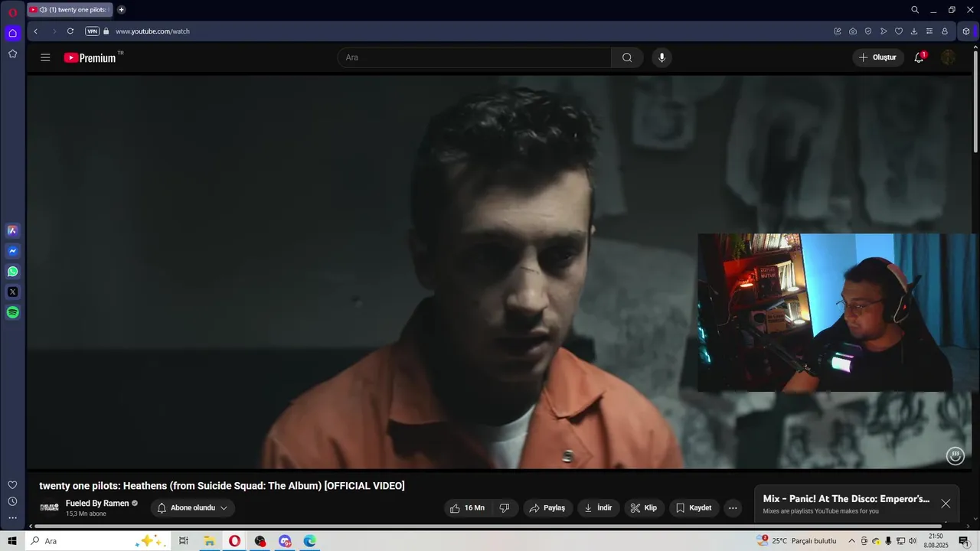Open Microsoft Edge from taskbar
Screen dimensions: 980x551
[x=309, y=541]
